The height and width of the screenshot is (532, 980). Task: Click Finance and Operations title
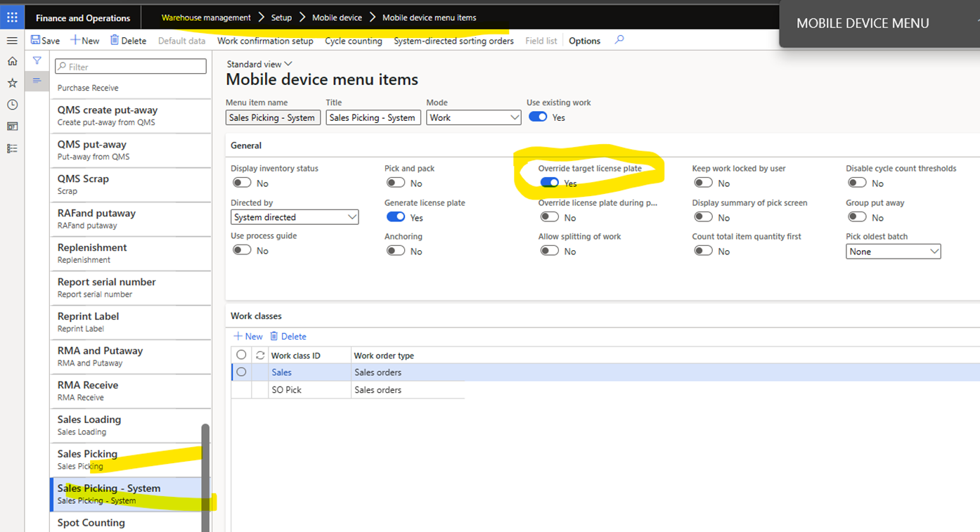(83, 18)
